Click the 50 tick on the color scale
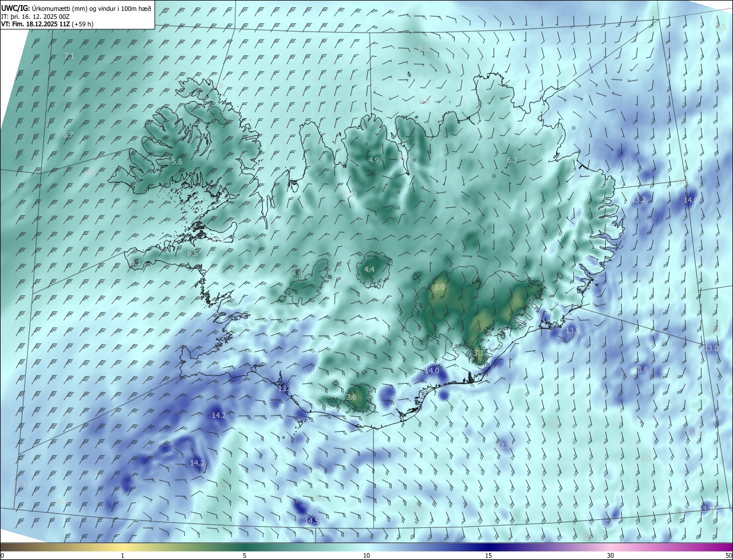 (x=728, y=555)
